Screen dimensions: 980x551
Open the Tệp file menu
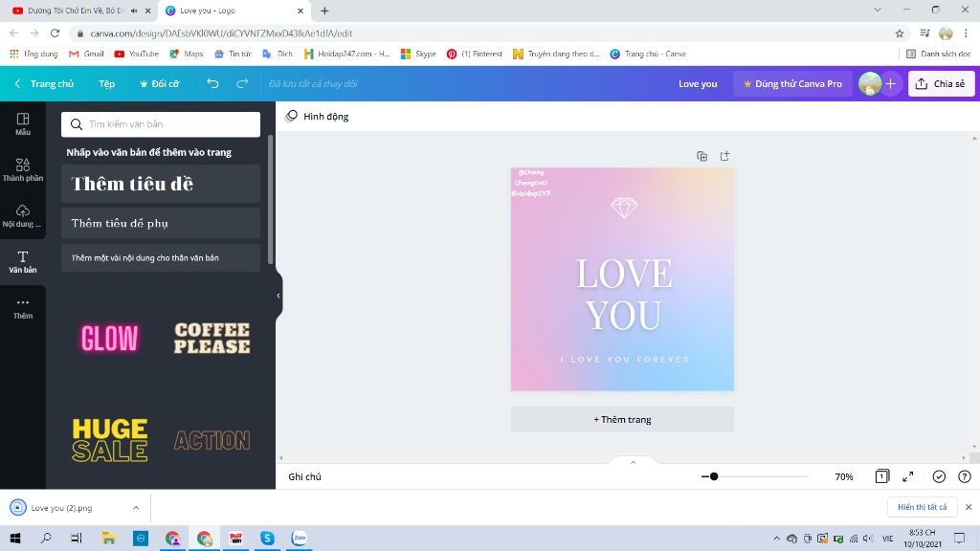[107, 84]
